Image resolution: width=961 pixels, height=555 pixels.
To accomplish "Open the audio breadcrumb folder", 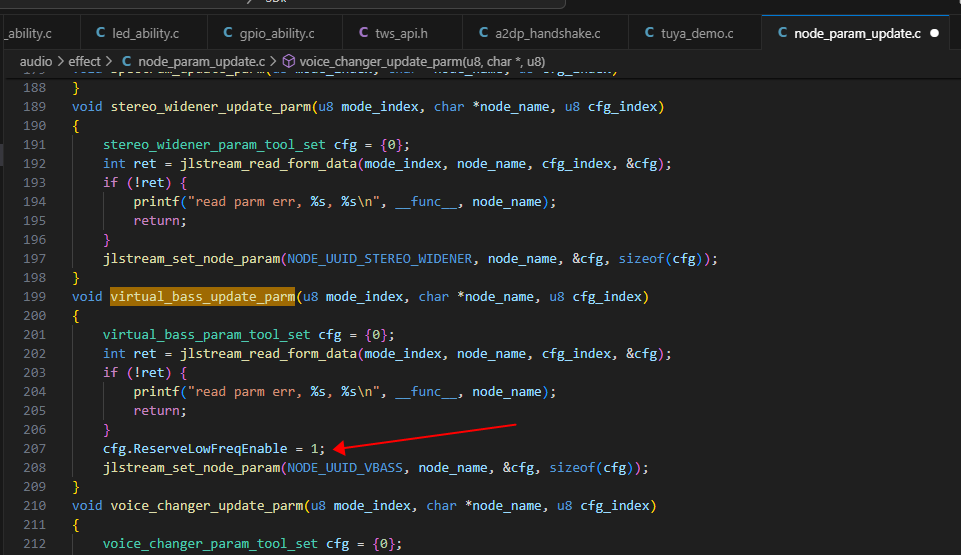I will [x=36, y=61].
